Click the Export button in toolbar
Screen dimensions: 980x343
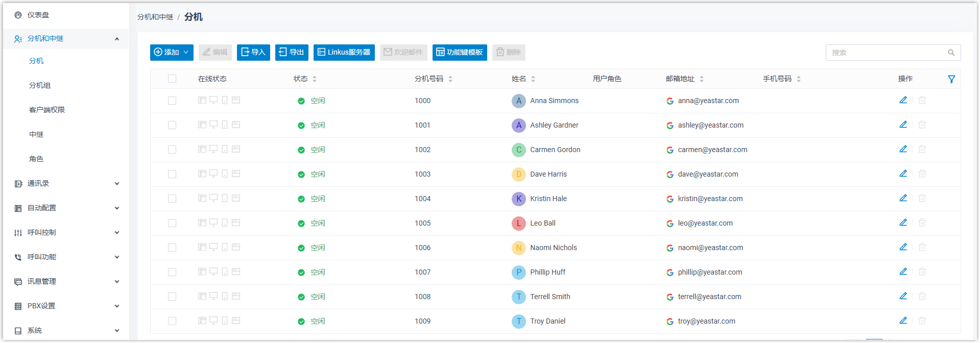tap(292, 52)
